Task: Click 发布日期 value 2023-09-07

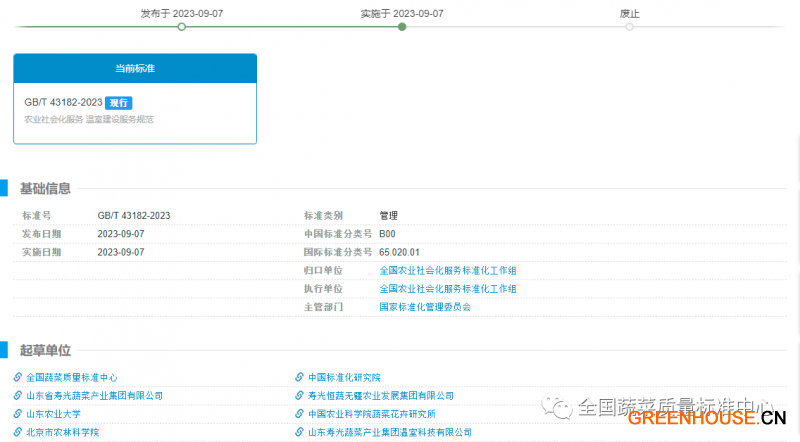Action: coord(121,234)
